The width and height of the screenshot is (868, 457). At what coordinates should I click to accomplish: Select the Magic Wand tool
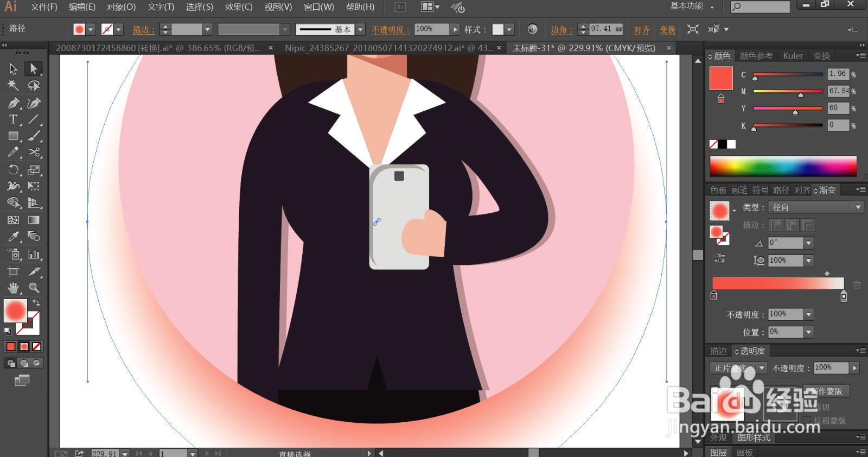[13, 85]
